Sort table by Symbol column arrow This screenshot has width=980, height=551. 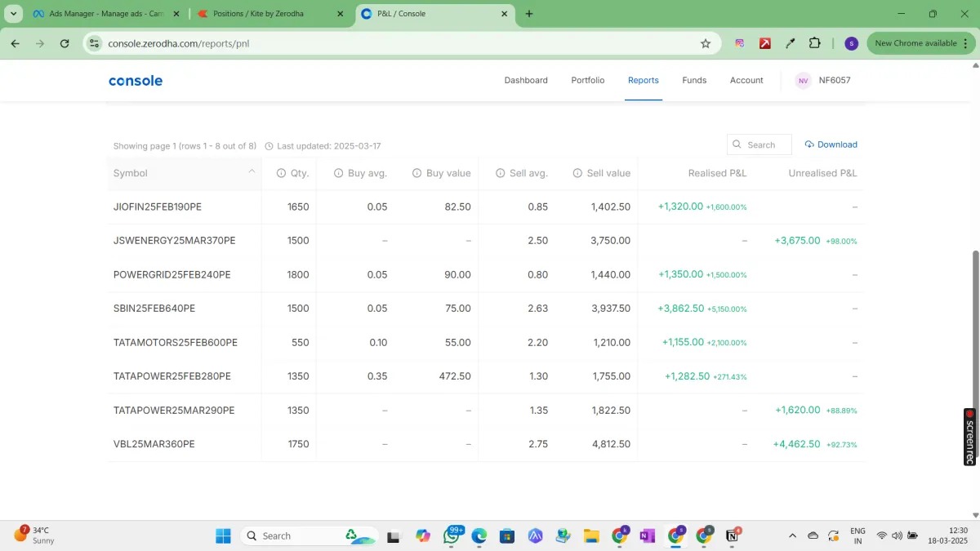point(252,171)
